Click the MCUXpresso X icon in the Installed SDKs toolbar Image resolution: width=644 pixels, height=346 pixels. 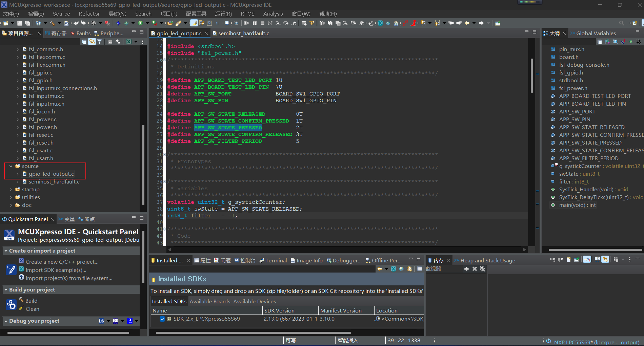[x=394, y=269]
